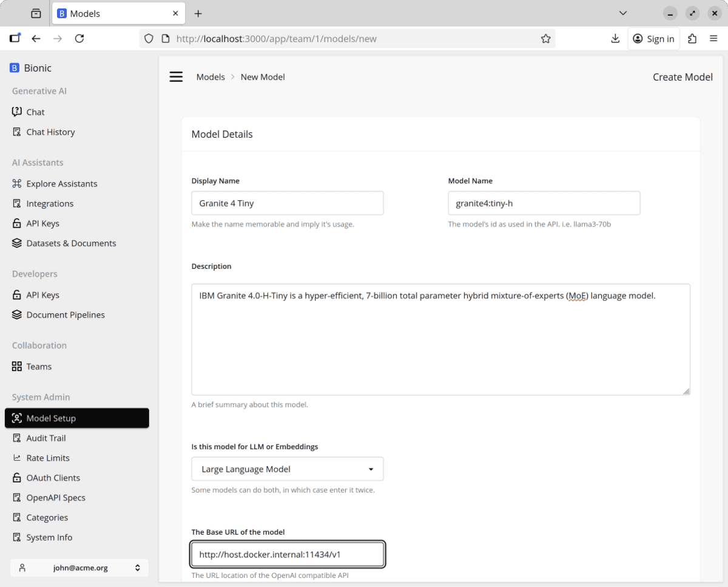The height and width of the screenshot is (587, 728).
Task: Go to Datasets & Documents
Action: pos(71,243)
